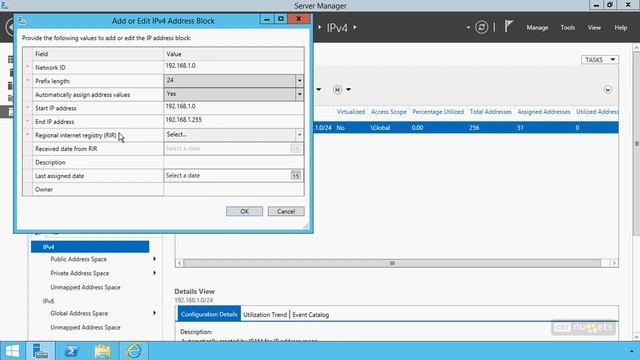Select IPv4 in navigation tree
This screenshot has width=640, height=360.
[x=90, y=247]
